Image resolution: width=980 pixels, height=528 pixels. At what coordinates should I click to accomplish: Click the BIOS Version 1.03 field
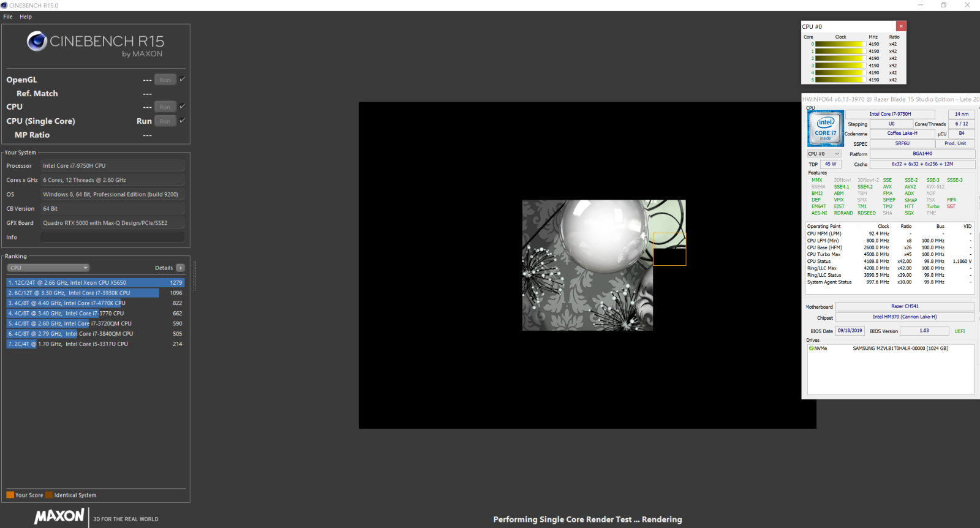[924, 331]
